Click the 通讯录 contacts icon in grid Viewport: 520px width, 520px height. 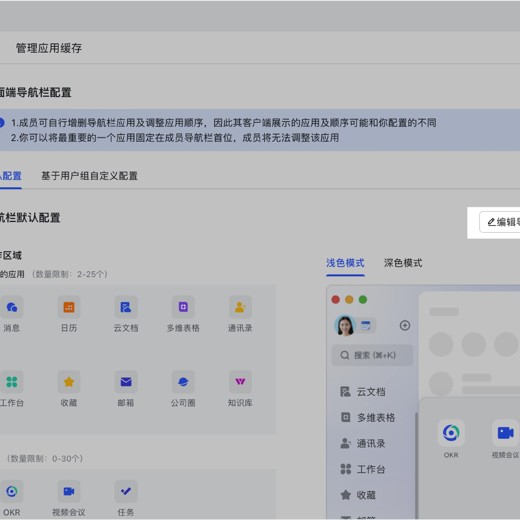coord(240,307)
